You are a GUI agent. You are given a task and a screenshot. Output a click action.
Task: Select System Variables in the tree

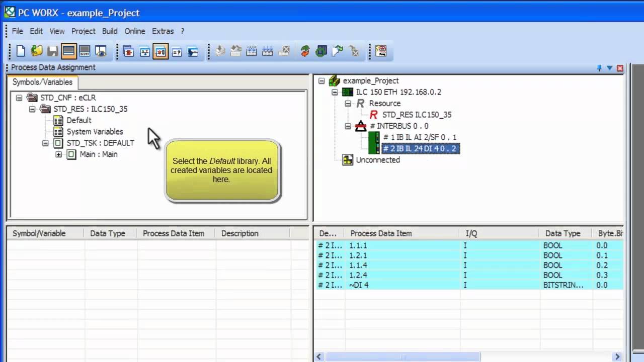(x=95, y=132)
